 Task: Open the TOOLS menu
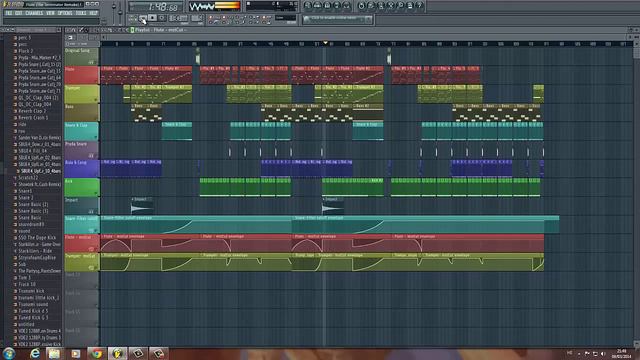[x=81, y=13]
